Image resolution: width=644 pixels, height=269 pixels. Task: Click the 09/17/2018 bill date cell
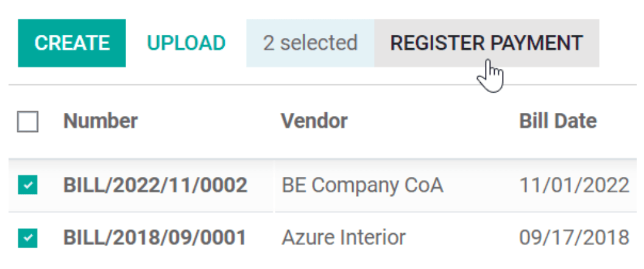point(573,237)
